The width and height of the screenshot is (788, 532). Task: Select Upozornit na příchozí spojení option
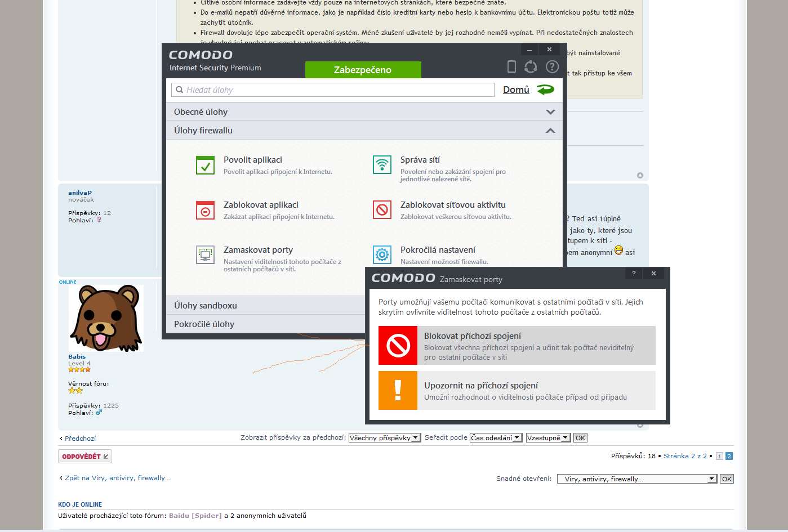517,390
